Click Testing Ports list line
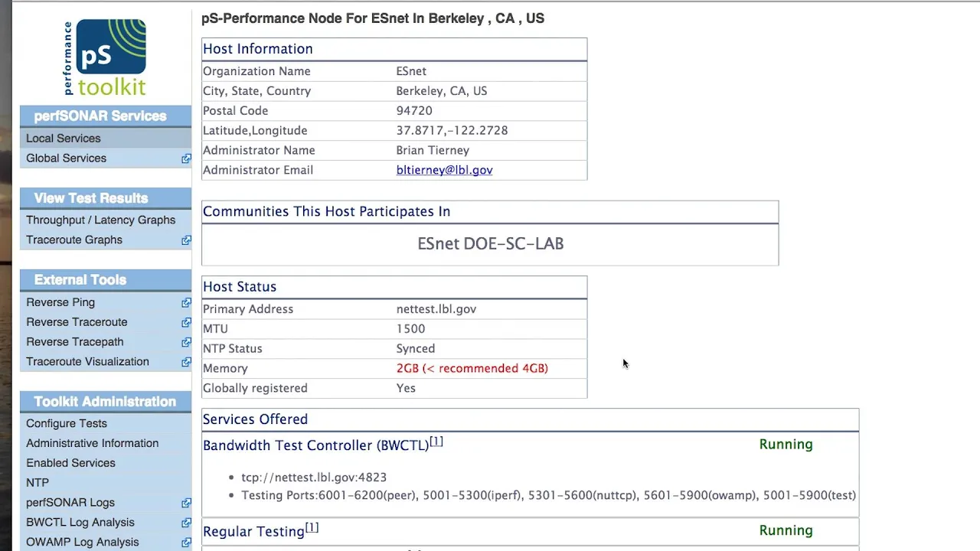This screenshot has width=980, height=551. tap(549, 495)
